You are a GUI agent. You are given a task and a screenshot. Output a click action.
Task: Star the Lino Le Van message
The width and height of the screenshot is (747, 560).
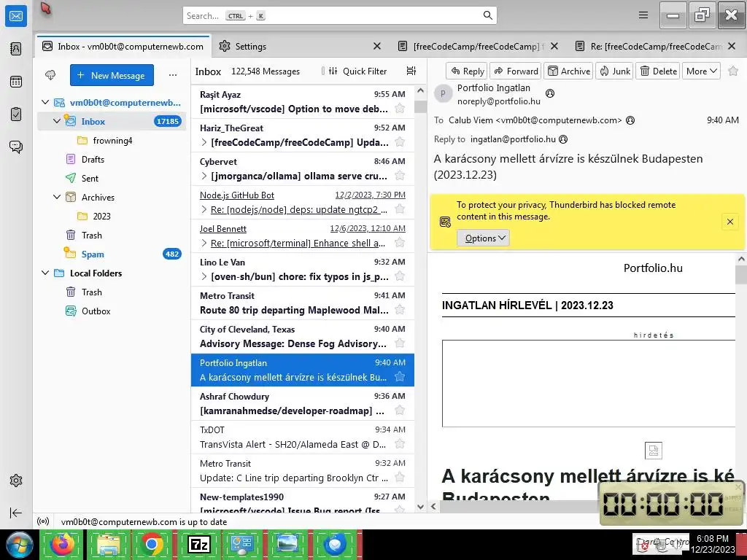coord(400,276)
